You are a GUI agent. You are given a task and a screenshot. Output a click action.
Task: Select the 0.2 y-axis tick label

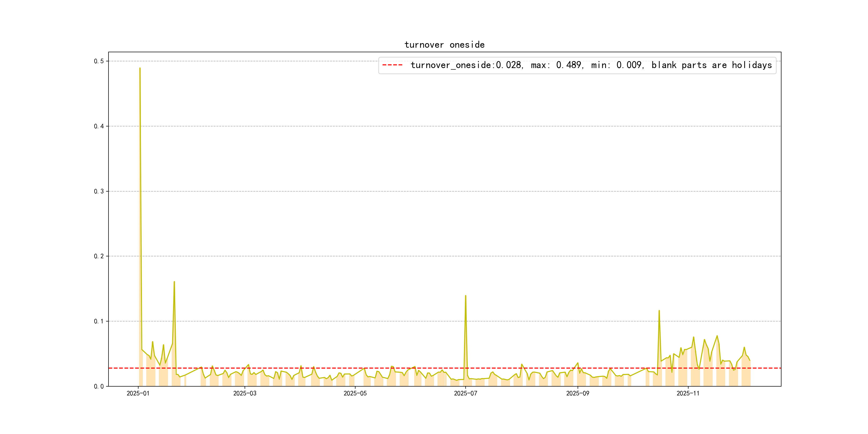(98, 256)
